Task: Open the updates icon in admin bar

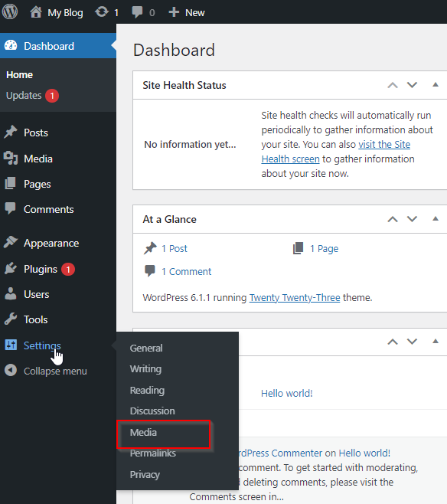Action: [102, 12]
